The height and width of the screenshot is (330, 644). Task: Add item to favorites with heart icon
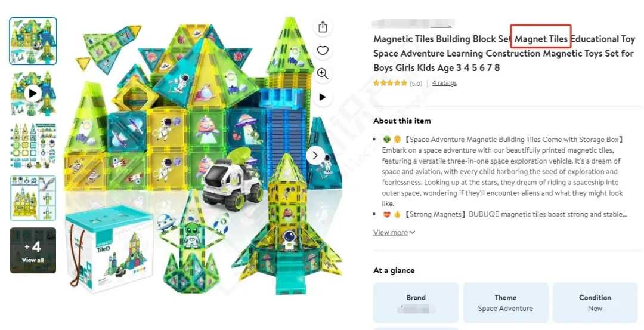(323, 51)
